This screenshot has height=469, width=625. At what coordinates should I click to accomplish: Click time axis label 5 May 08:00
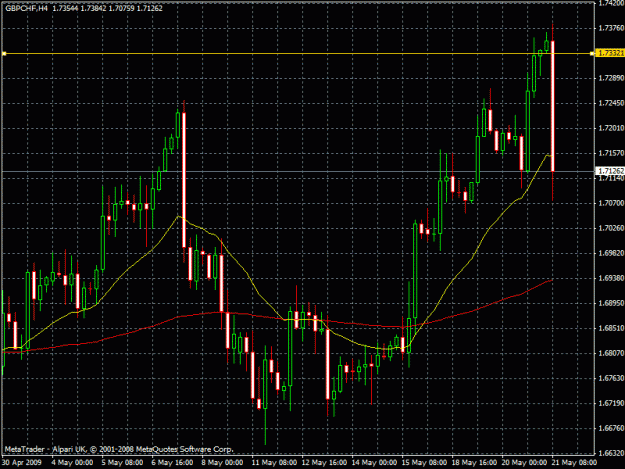point(122,463)
